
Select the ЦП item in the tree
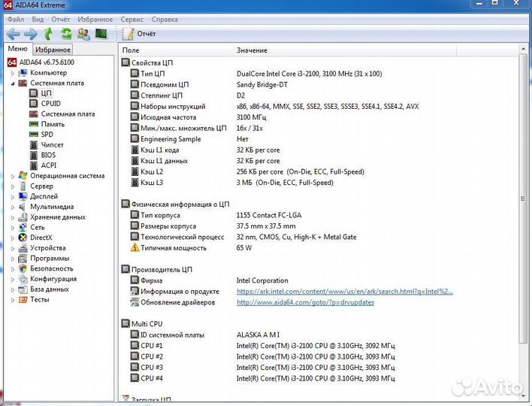pos(41,93)
